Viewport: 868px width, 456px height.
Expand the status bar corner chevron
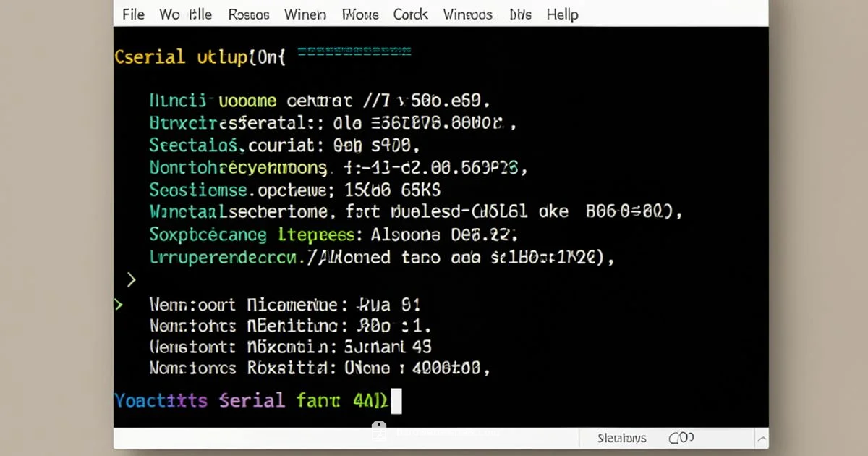pyautogui.click(x=761, y=439)
